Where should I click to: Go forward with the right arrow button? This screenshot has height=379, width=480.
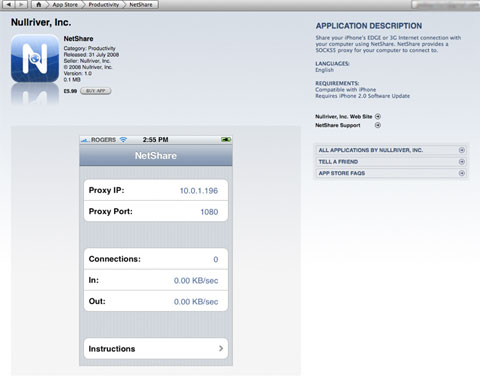[21, 4]
